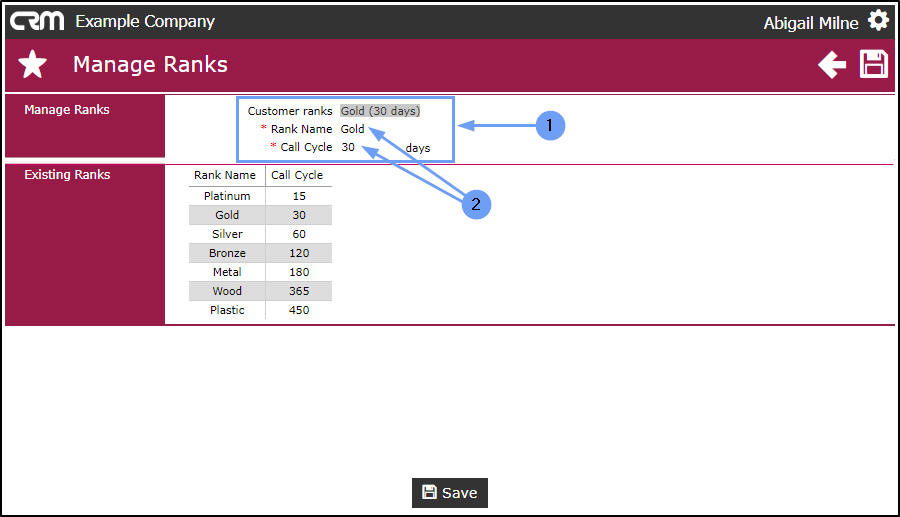Image resolution: width=900 pixels, height=517 pixels.
Task: Go back using the left arrow icon
Action: 832,64
